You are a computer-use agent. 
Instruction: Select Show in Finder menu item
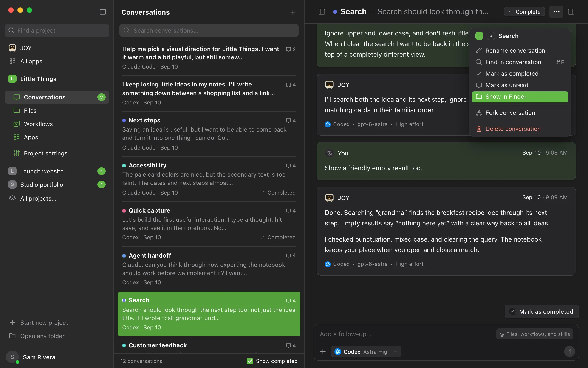[x=520, y=97]
